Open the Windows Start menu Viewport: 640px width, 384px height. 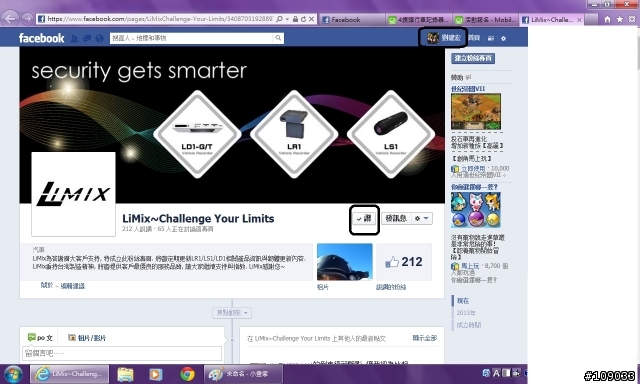pyautogui.click(x=13, y=374)
